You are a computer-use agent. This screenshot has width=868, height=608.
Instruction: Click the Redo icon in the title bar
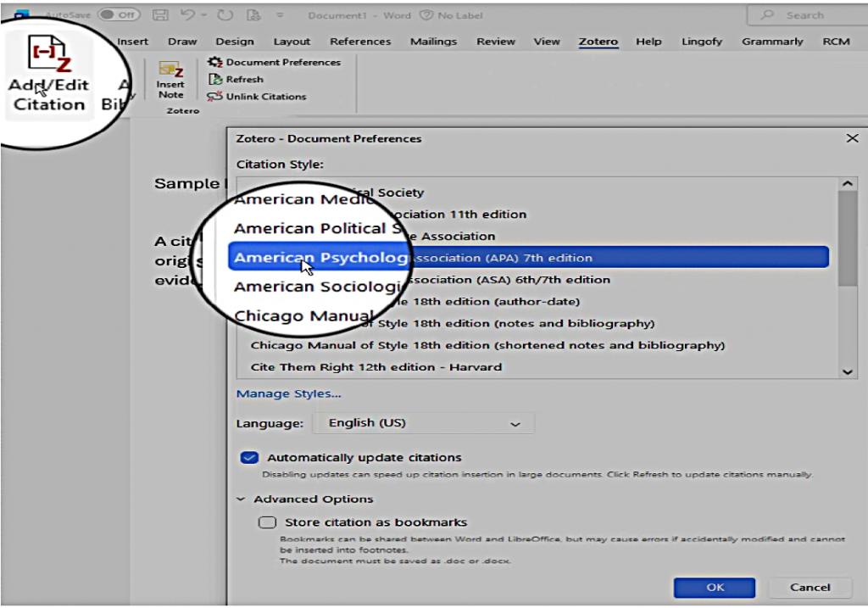coord(225,15)
